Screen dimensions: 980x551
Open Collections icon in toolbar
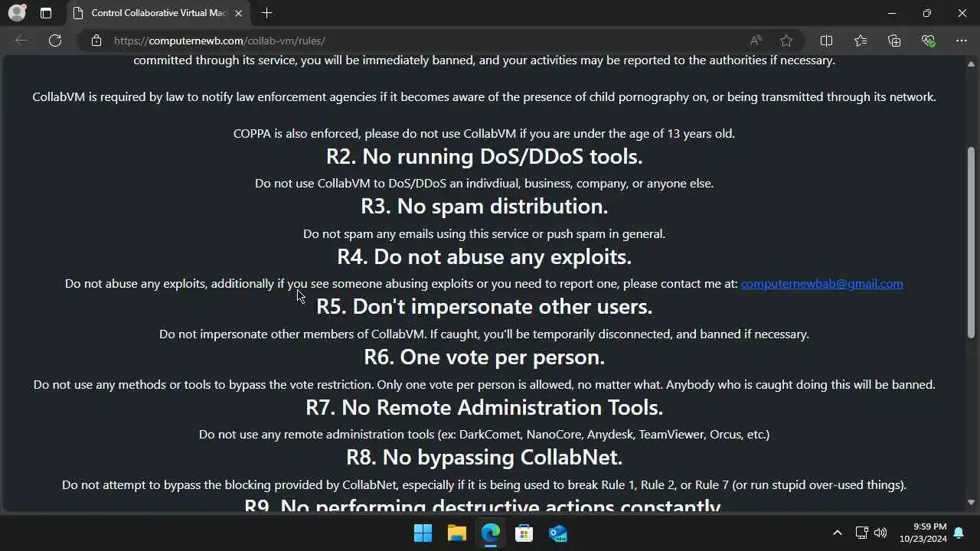tap(894, 41)
